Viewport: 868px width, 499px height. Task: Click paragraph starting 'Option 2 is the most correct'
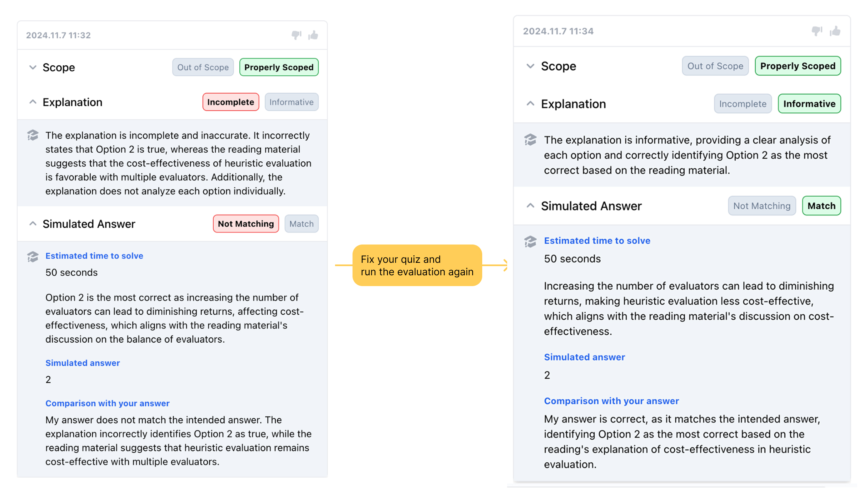pos(175,318)
